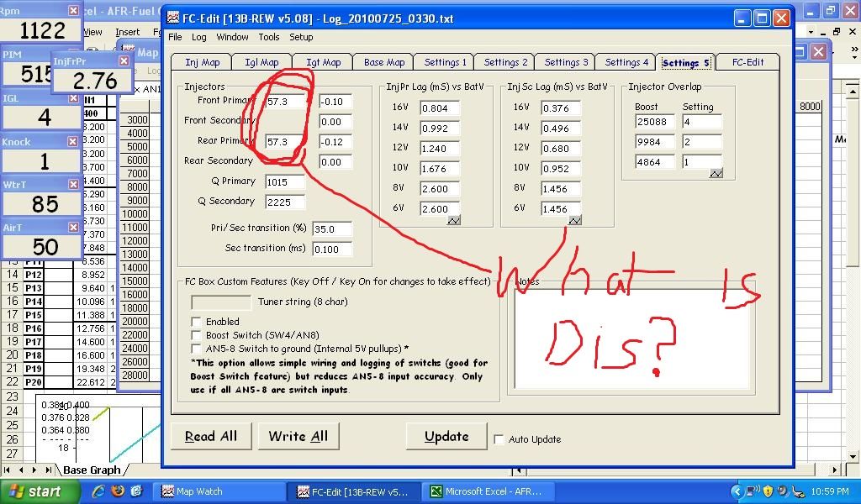Open the Insert menu in Excel
Viewport: 861px width, 504px height.
coord(128,33)
